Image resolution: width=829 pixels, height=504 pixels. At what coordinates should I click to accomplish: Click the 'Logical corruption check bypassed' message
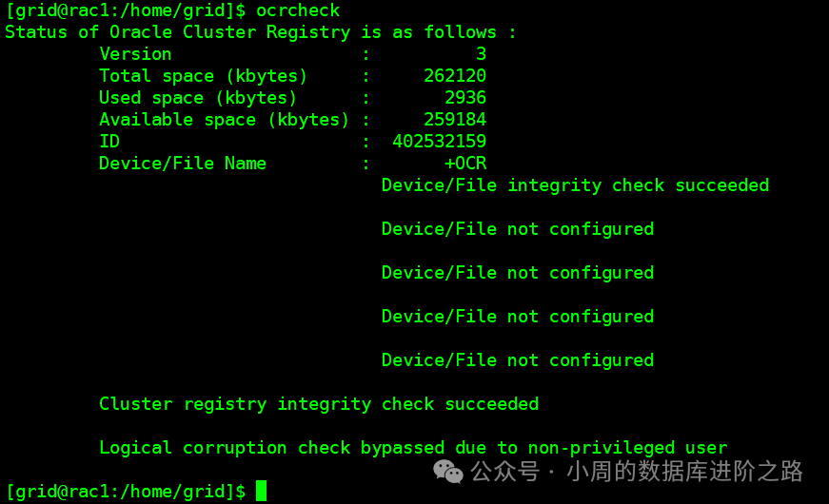413,448
